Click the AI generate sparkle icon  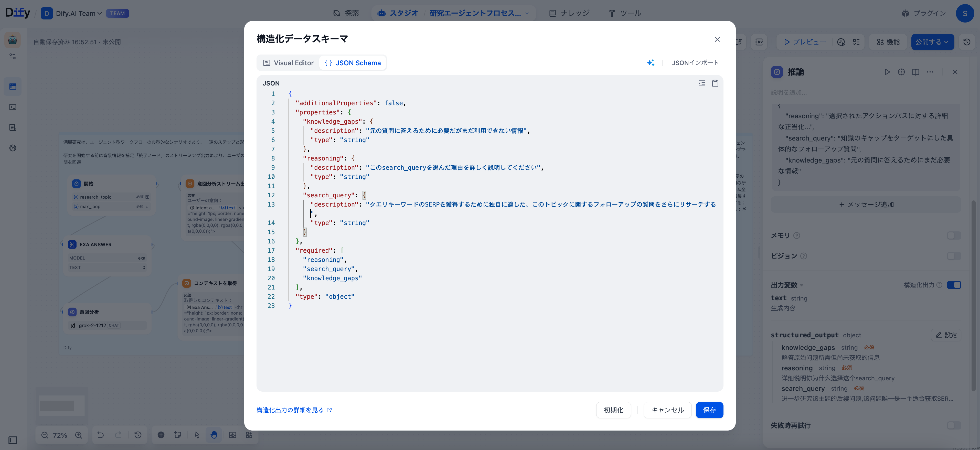tap(651, 63)
